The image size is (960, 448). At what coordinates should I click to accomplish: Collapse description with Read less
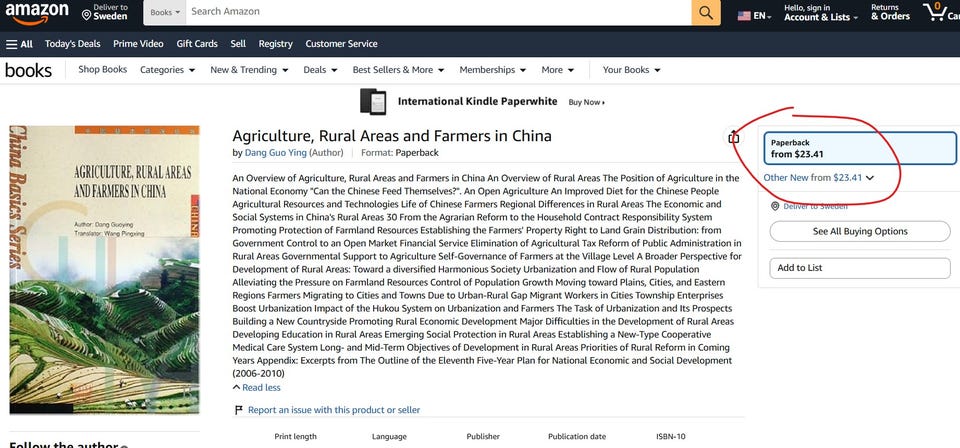257,387
